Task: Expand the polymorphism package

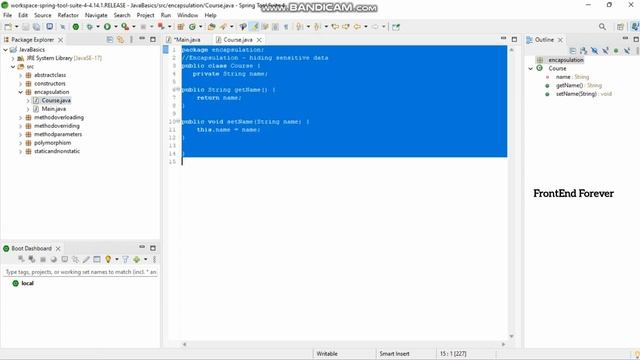Action: [x=20, y=143]
